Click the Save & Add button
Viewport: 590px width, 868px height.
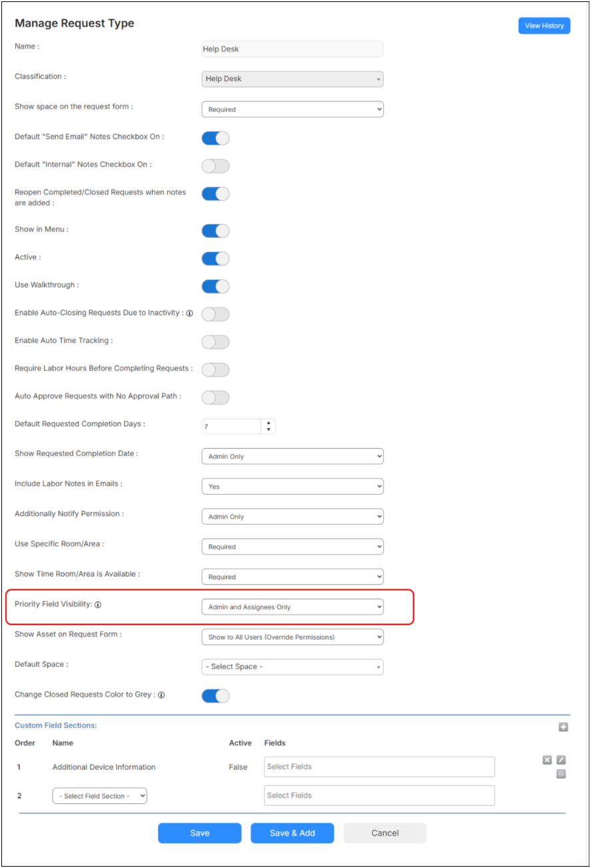click(292, 833)
